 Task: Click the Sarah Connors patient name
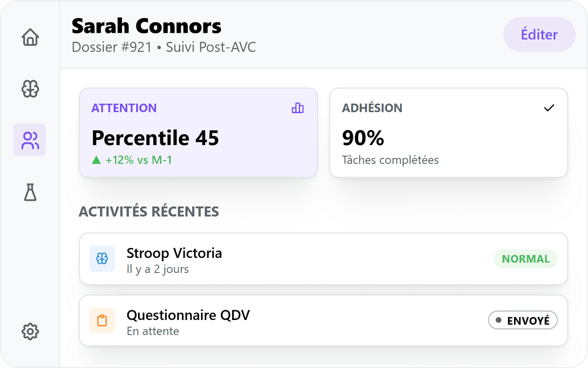147,25
